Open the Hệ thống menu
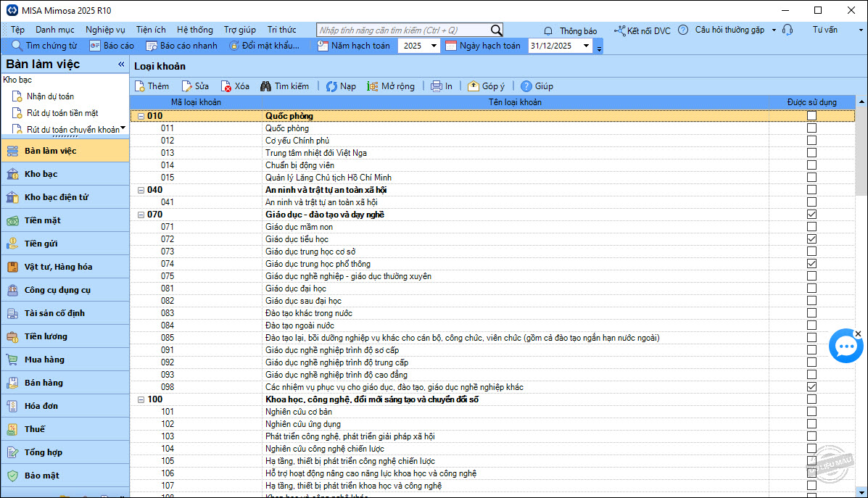 [194, 30]
